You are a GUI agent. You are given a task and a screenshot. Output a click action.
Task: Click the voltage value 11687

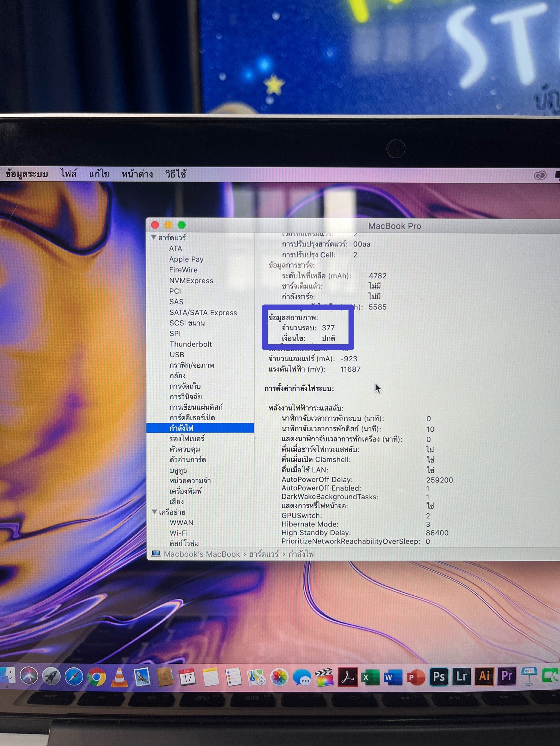(350, 369)
